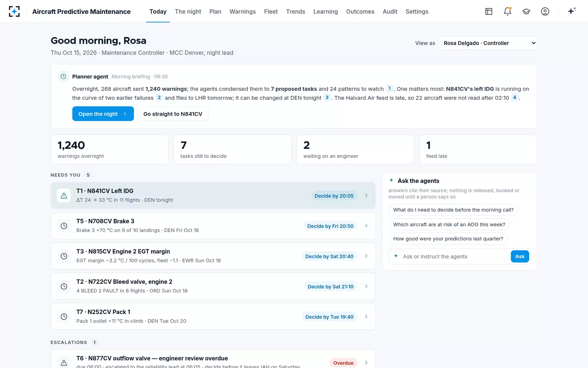The height and width of the screenshot is (368, 588).
Task: Open the user account icon
Action: point(545,11)
